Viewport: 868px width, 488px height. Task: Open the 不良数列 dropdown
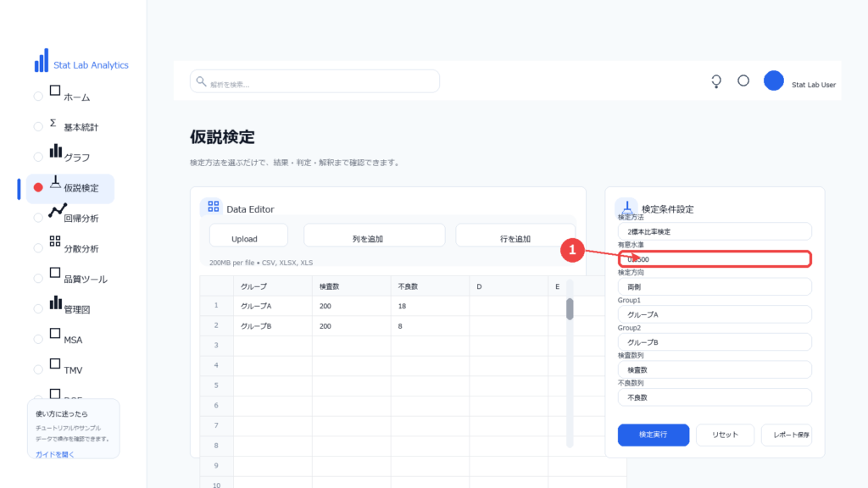pos(715,397)
